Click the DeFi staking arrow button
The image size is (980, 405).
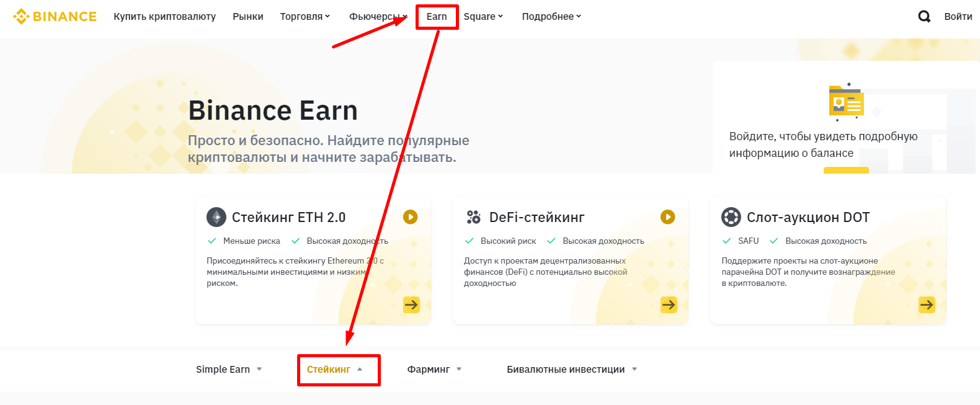(669, 305)
